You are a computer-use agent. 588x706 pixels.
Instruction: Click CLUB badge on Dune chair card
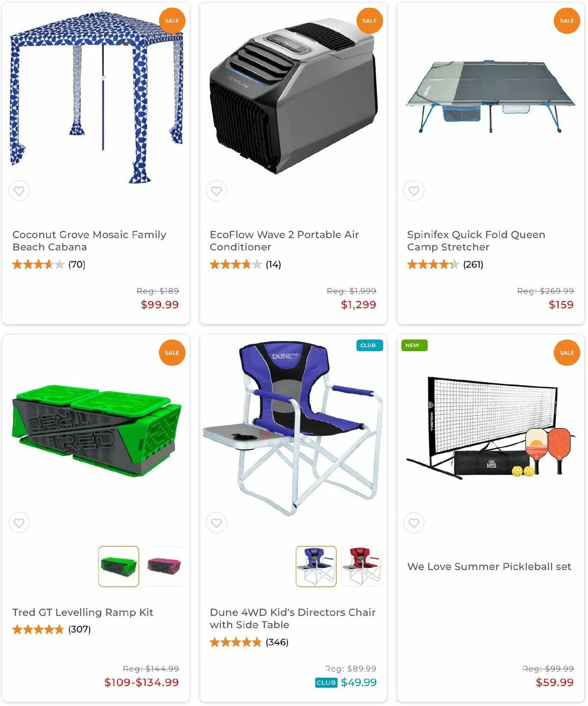[368, 345]
